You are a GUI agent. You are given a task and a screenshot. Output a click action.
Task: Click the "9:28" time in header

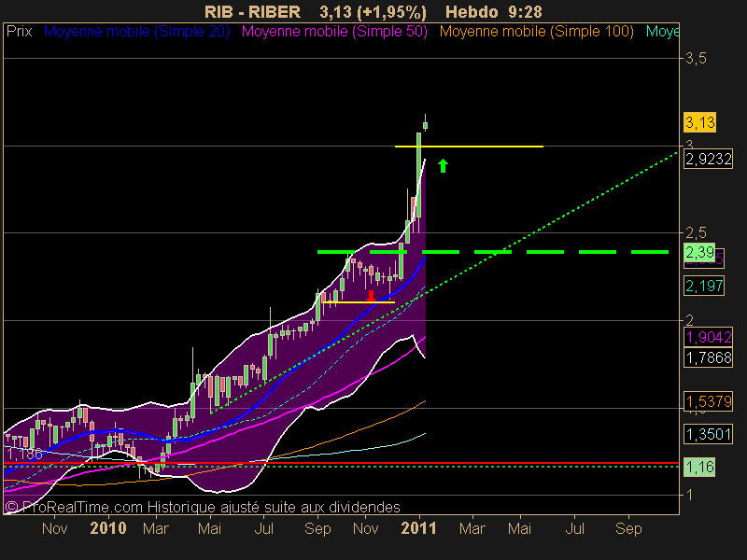click(525, 12)
